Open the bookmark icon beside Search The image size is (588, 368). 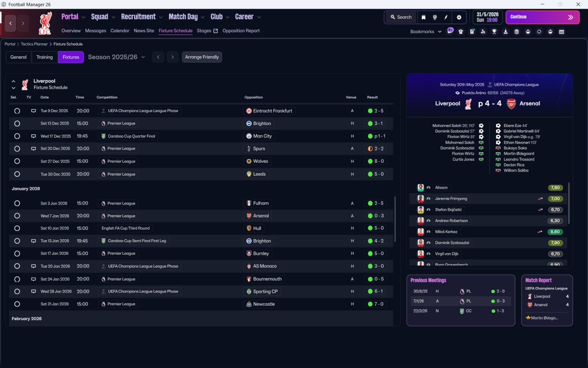click(423, 17)
